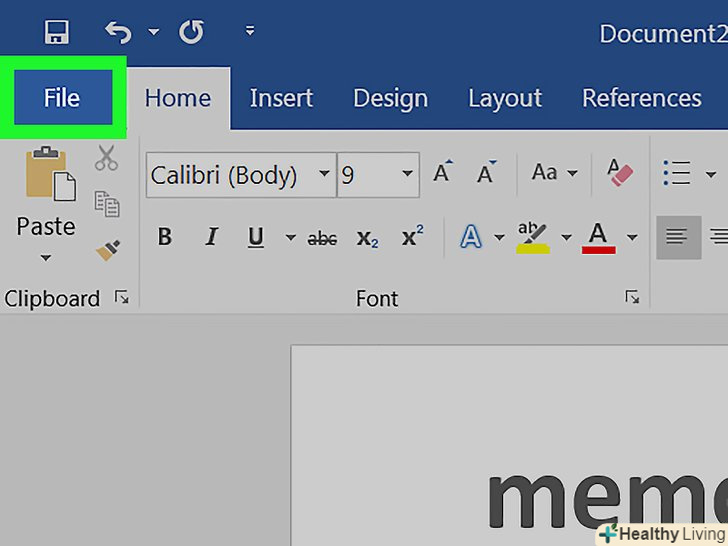
Task: Toggle Italic formatting
Action: point(212,237)
